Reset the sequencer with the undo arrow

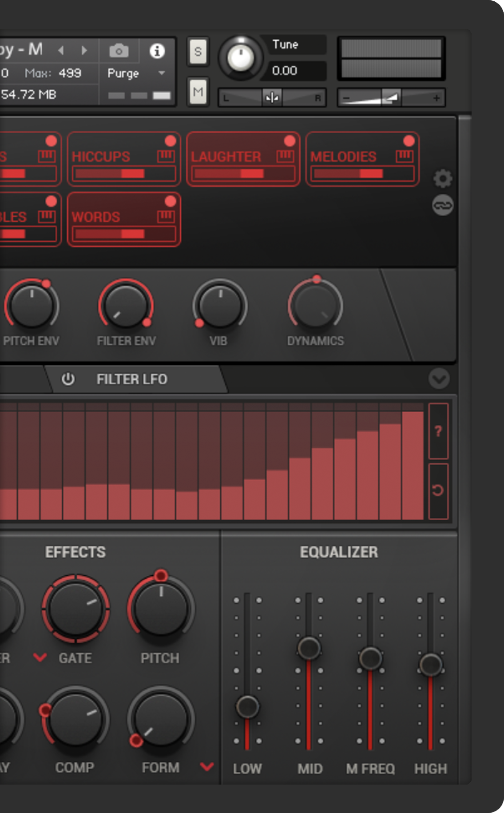[438, 491]
